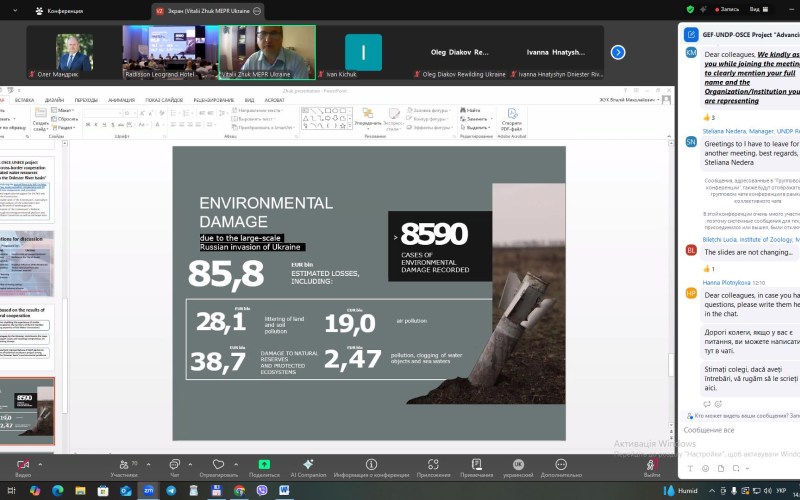
Task: Expand the chevron beside Чат
Action: click(190, 464)
